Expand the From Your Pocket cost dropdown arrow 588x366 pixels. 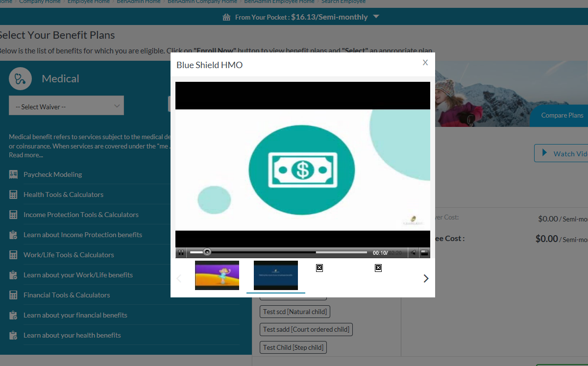(376, 17)
